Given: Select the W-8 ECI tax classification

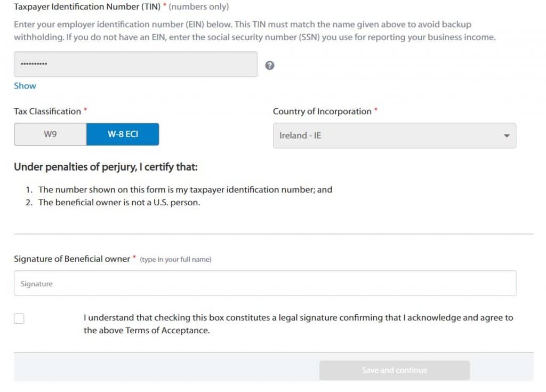Looking at the screenshot, I should [123, 134].
